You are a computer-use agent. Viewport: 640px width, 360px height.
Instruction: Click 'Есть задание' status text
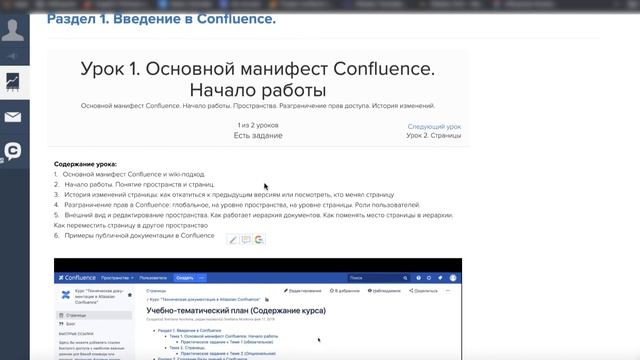pyautogui.click(x=258, y=136)
